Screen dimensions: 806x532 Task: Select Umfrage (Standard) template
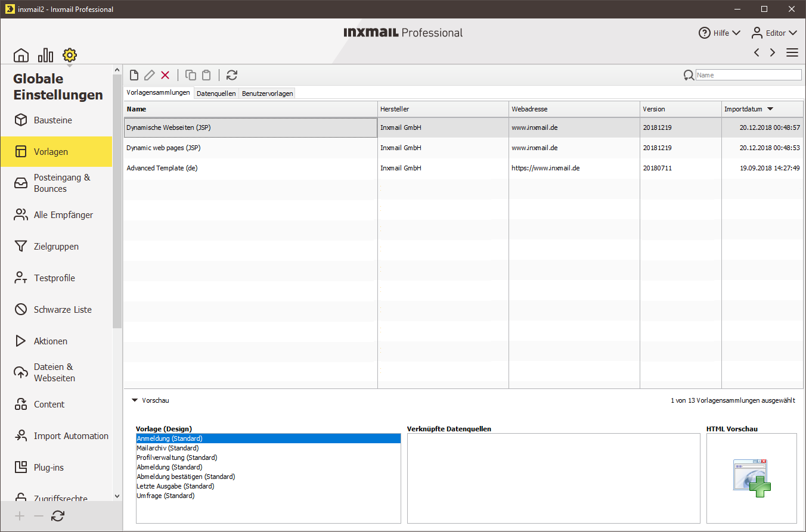coord(268,496)
